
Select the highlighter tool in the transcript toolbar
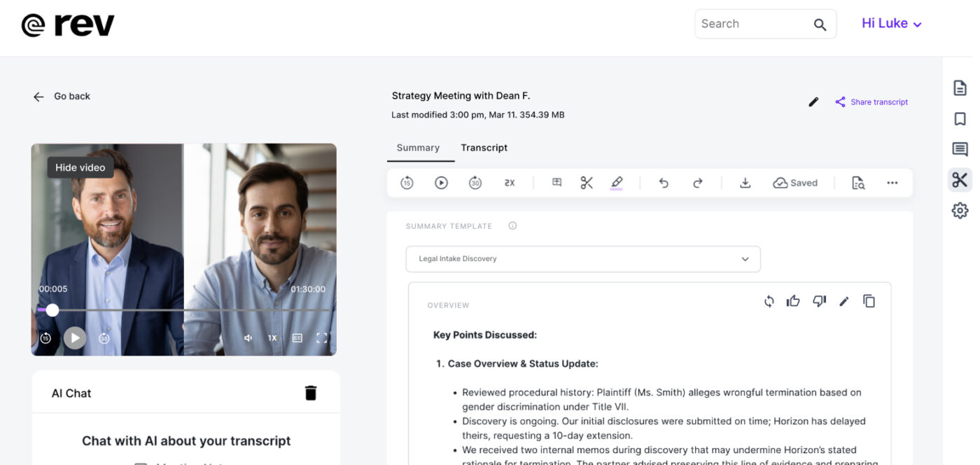tap(617, 182)
